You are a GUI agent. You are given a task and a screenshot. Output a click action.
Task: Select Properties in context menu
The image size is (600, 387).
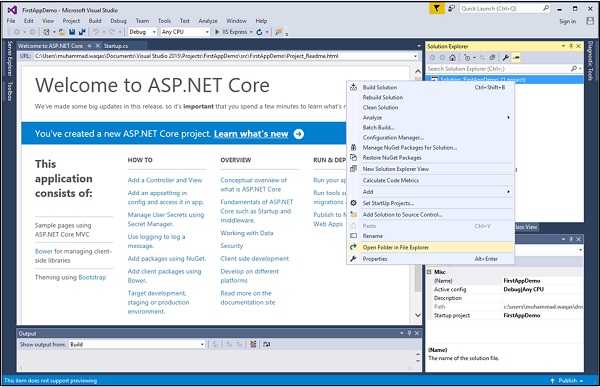430,259
